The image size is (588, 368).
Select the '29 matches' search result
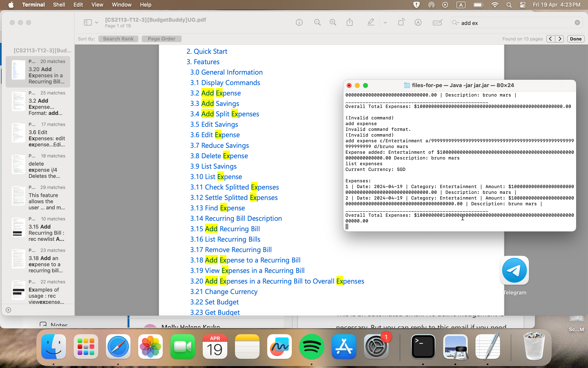(x=38, y=198)
